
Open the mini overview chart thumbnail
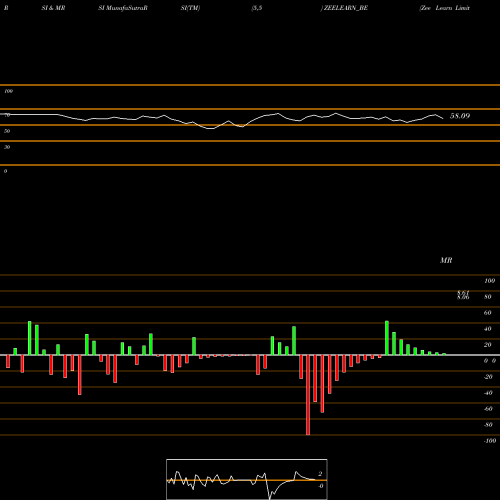[x=247, y=479]
